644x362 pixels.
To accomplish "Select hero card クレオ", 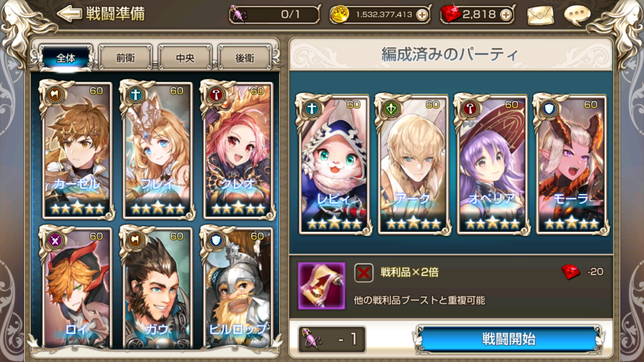I will [237, 150].
